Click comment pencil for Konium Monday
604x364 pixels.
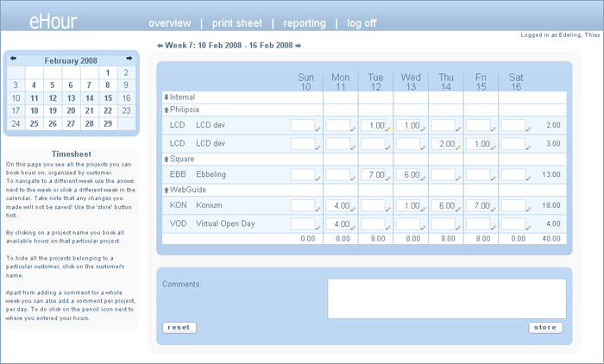pyautogui.click(x=352, y=209)
